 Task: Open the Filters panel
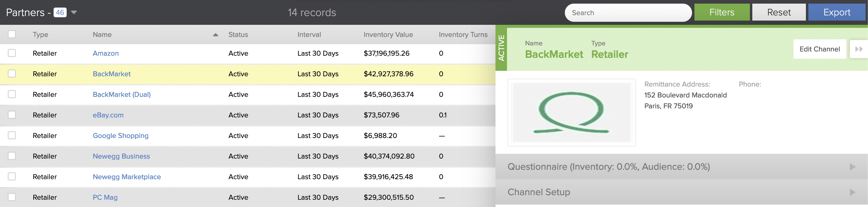click(x=722, y=12)
